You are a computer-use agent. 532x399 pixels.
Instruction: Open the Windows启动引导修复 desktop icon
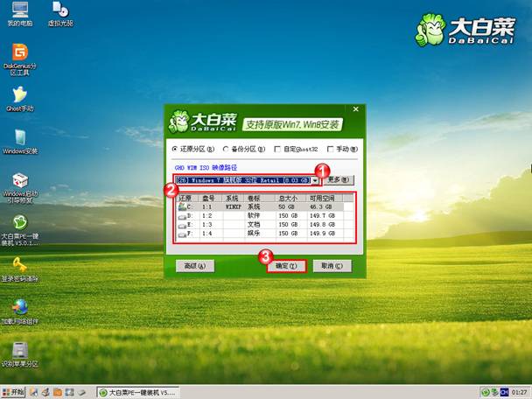click(19, 179)
